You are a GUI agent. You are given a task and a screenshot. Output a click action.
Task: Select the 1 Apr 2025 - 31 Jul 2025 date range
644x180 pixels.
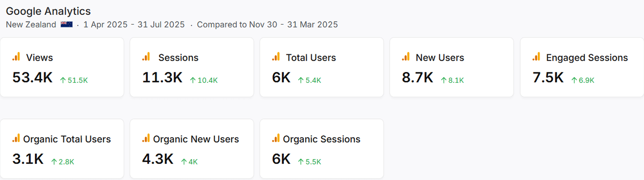point(134,25)
